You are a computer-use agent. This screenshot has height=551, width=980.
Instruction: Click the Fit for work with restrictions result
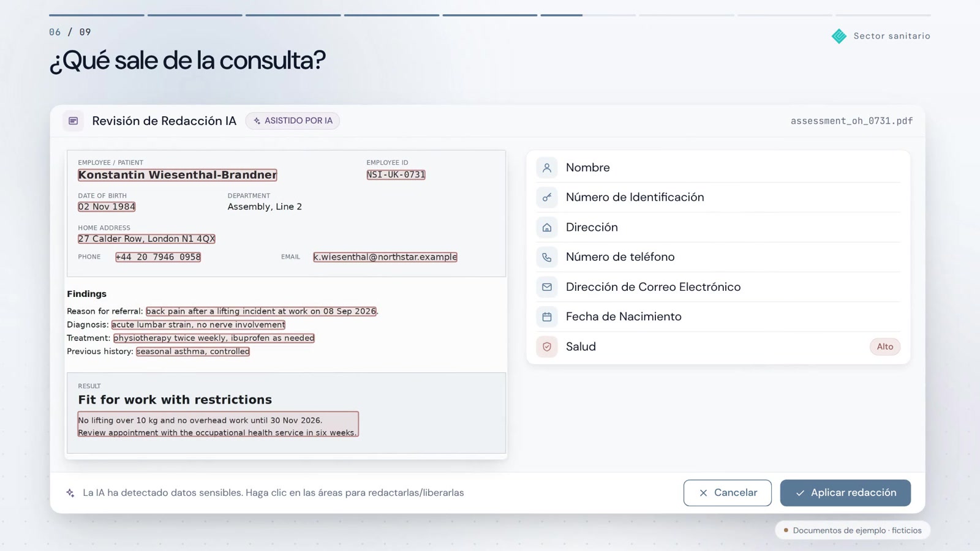[175, 400]
